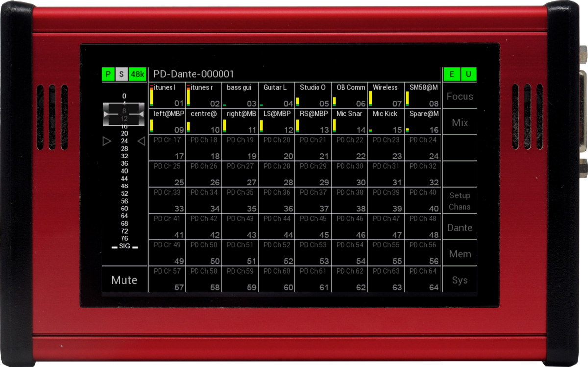The image size is (588, 367).
Task: Select the PD Ch 54 cell
Action: click(x=350, y=253)
